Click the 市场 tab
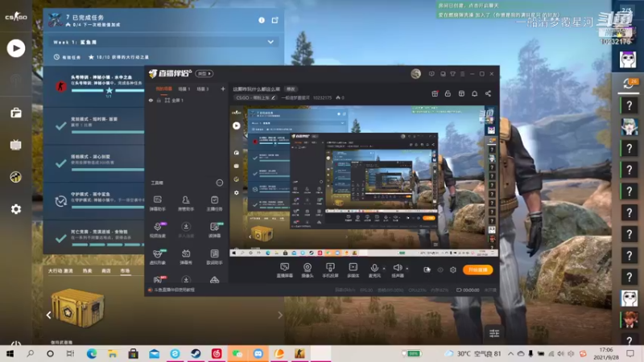The width and height of the screenshot is (644, 362). click(x=125, y=271)
